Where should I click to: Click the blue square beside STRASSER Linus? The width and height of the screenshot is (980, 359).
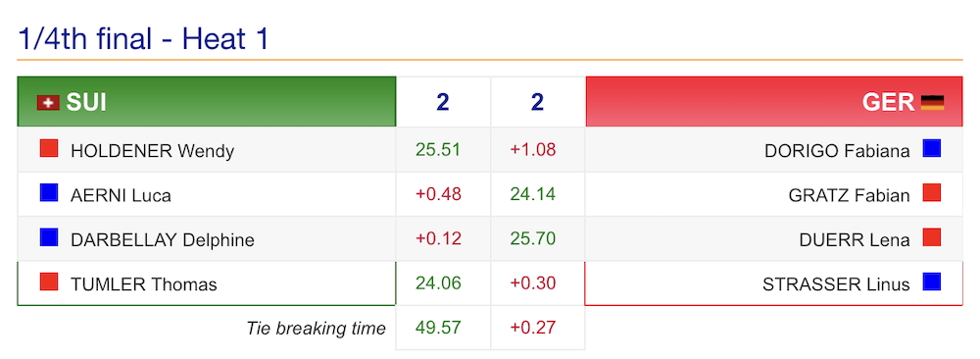pos(932,282)
